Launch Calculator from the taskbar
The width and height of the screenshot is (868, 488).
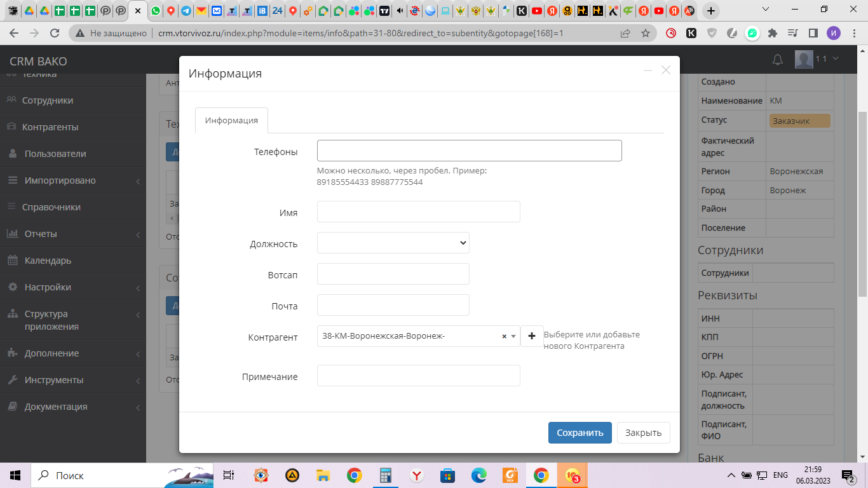[x=385, y=475]
